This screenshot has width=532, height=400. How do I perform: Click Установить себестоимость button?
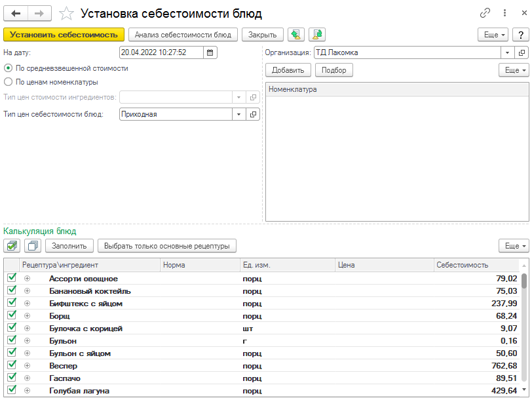coord(64,35)
